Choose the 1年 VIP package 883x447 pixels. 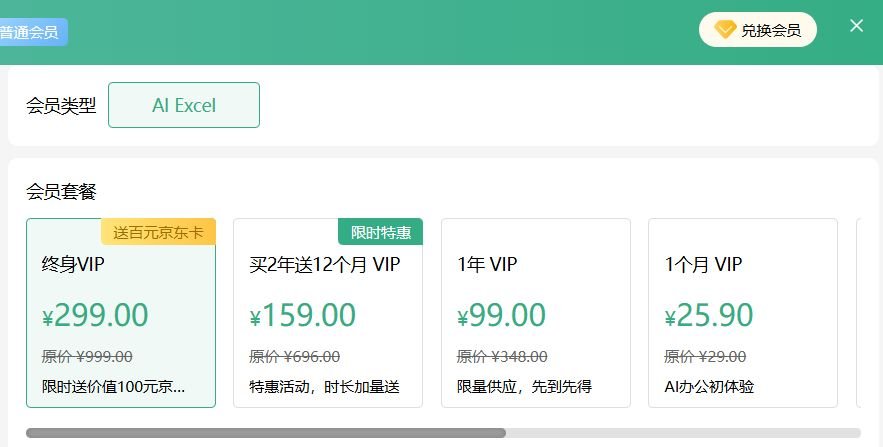[x=535, y=313]
